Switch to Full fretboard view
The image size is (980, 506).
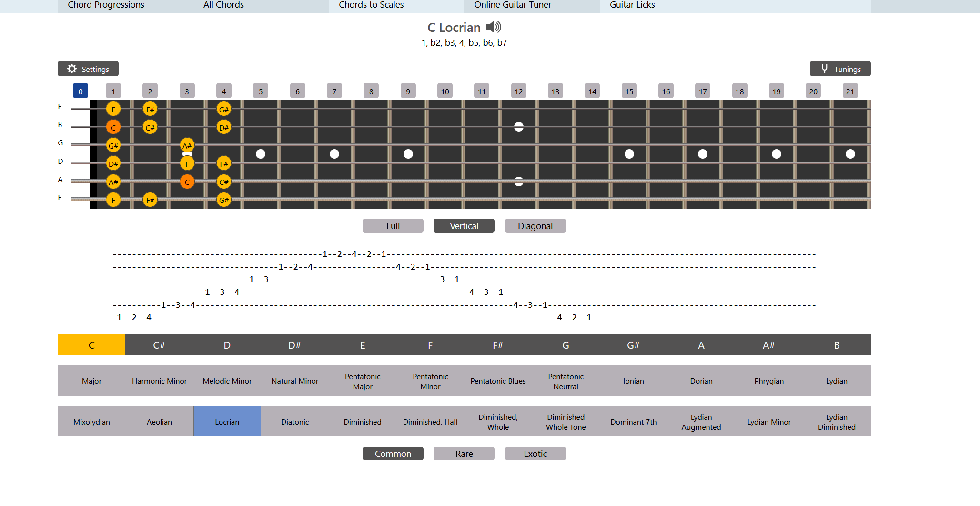(393, 226)
